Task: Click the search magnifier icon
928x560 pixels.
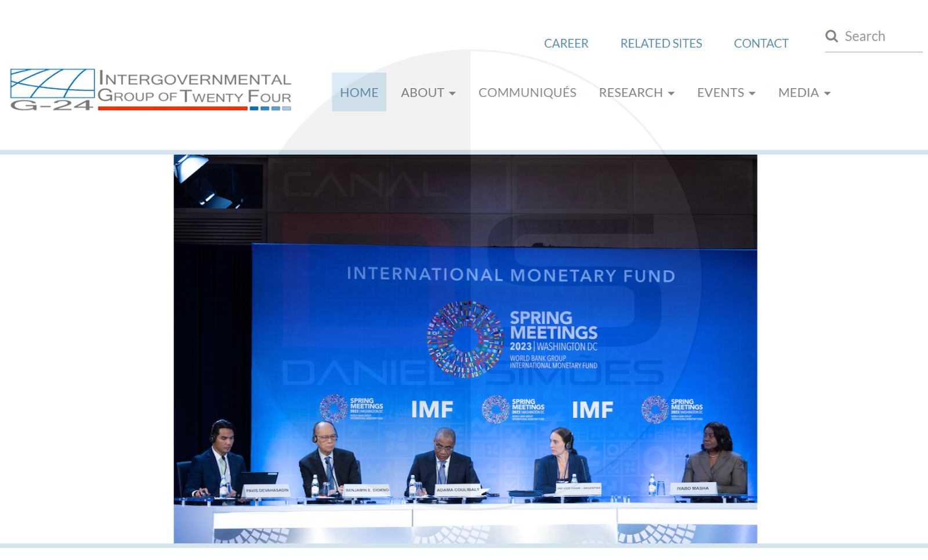Action: coord(832,37)
